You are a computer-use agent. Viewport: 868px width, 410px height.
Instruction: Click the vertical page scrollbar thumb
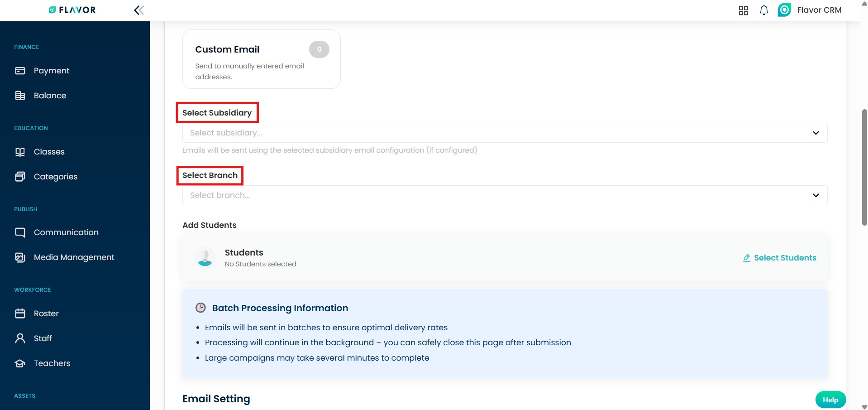coord(864,167)
